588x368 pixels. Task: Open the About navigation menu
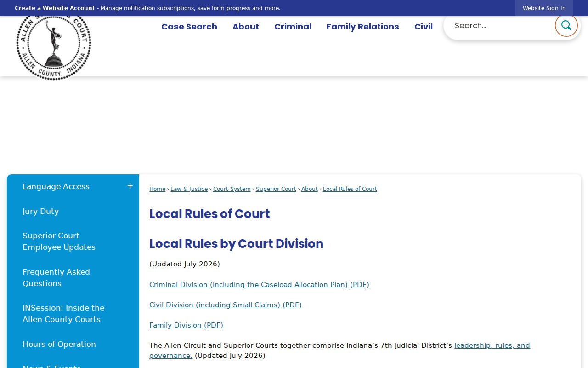point(246,27)
